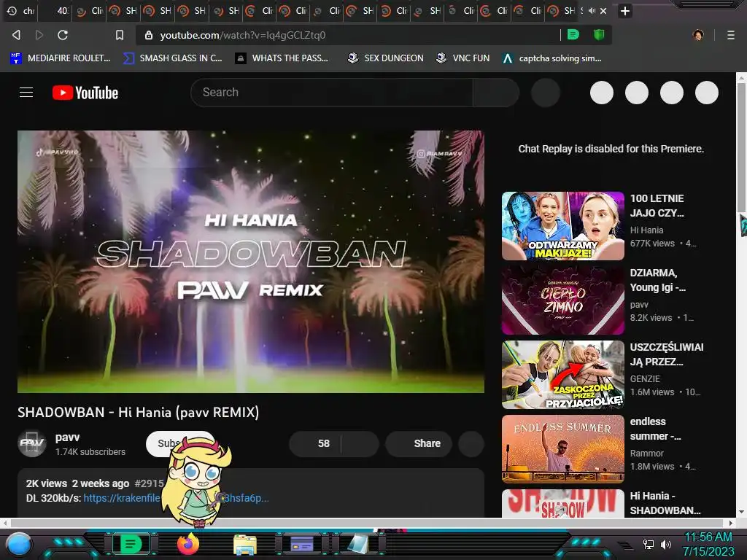Open the history tab with clock icon
This screenshot has height=560, width=747.
point(20,10)
